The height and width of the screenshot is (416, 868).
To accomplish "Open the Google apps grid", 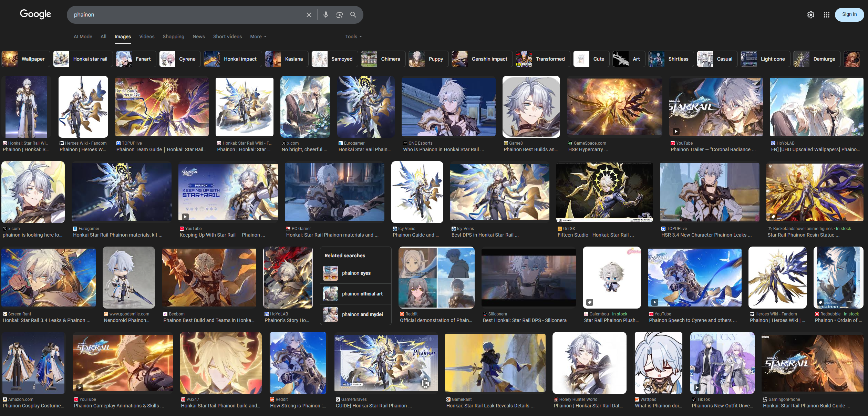I will tap(826, 15).
